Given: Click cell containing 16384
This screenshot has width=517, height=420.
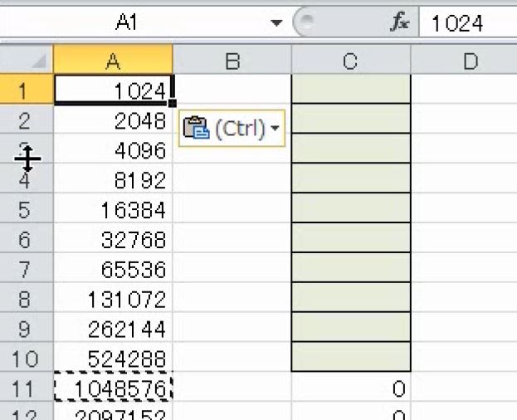Looking at the screenshot, I should (113, 208).
